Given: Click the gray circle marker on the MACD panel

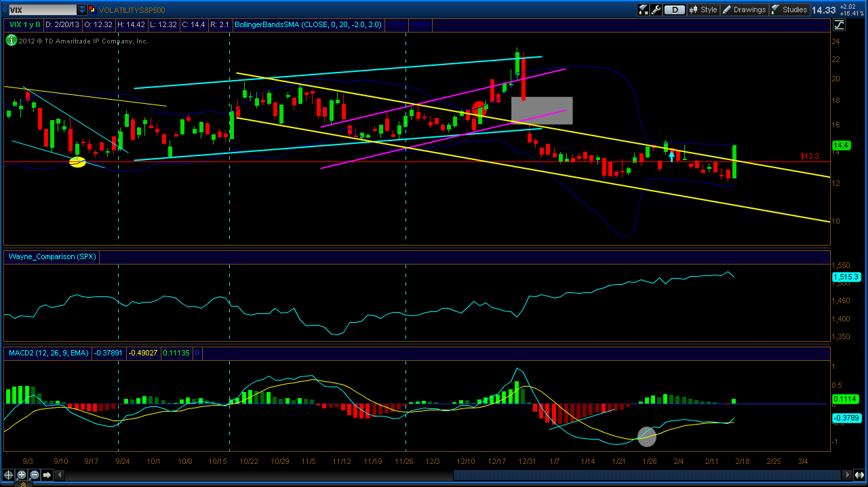Looking at the screenshot, I should click(647, 437).
